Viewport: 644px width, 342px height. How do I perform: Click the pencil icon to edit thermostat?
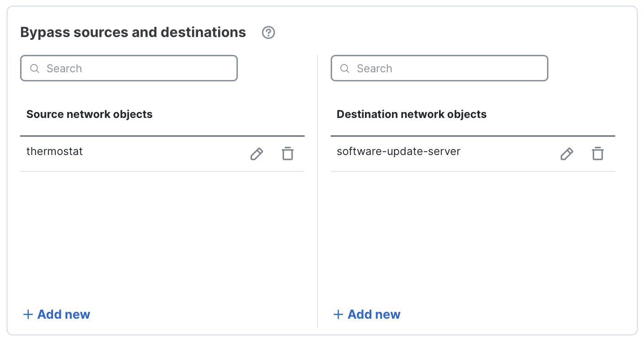pyautogui.click(x=256, y=154)
